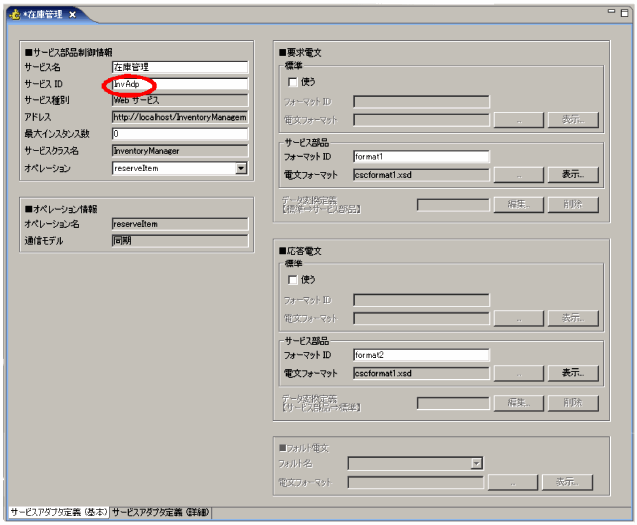
Task: Click 要求電文 電文フォーマット field cscformat1.xsd
Action: [421, 175]
